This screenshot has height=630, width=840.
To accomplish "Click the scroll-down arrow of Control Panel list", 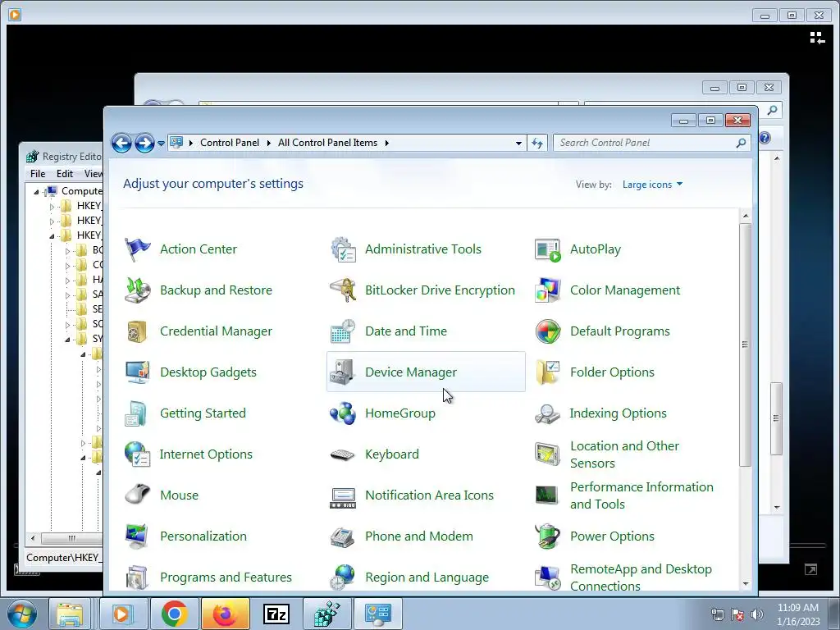I will coord(745,584).
